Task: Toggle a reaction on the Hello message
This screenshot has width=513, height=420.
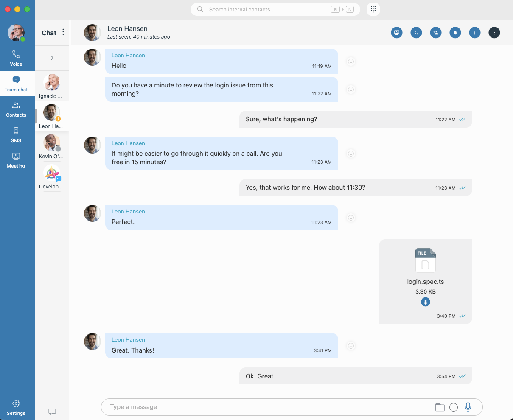Action: coord(350,62)
